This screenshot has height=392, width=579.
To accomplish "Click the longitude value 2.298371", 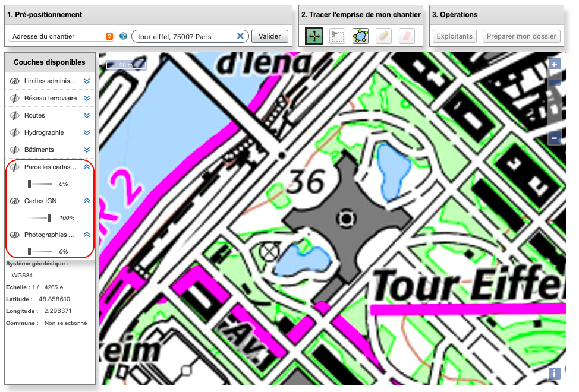I will coord(58,311).
